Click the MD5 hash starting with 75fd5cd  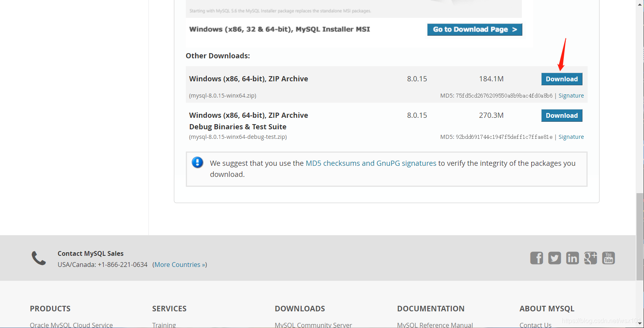(504, 96)
